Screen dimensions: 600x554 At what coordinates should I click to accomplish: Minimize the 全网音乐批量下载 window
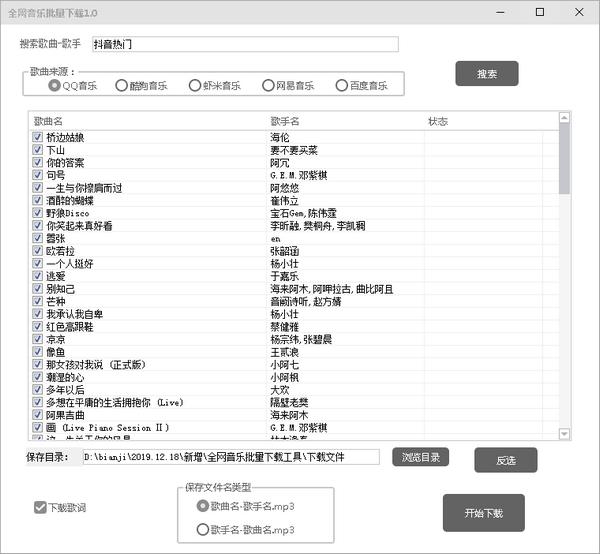pyautogui.click(x=501, y=12)
